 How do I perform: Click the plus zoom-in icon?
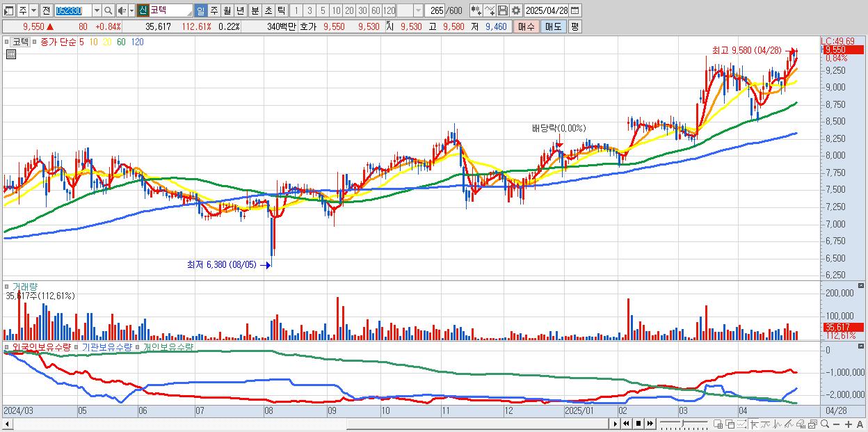[x=849, y=424]
